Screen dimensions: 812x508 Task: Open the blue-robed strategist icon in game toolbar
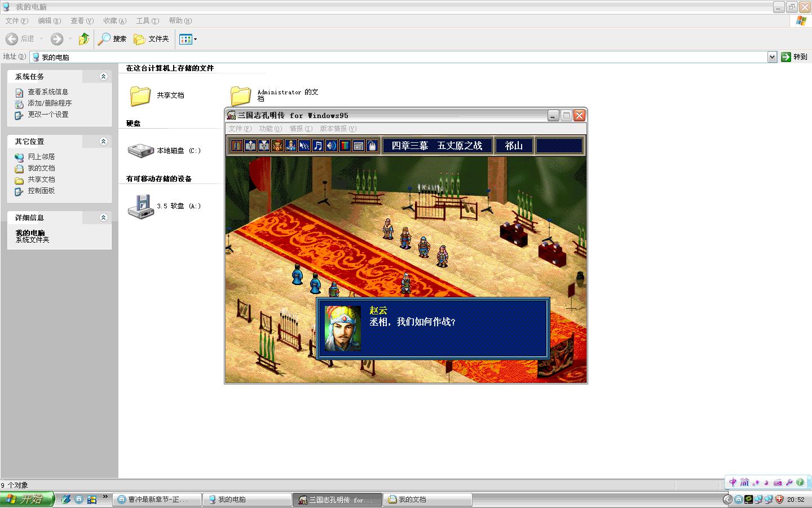[290, 146]
